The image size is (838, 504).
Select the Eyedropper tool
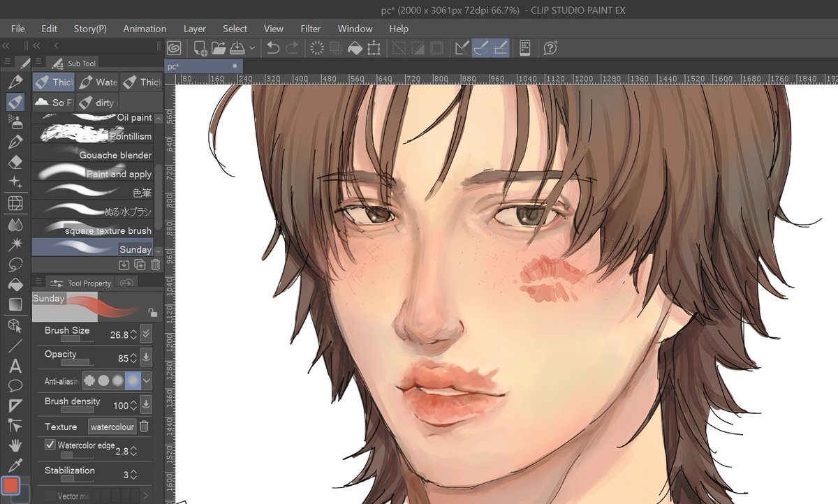click(x=15, y=465)
